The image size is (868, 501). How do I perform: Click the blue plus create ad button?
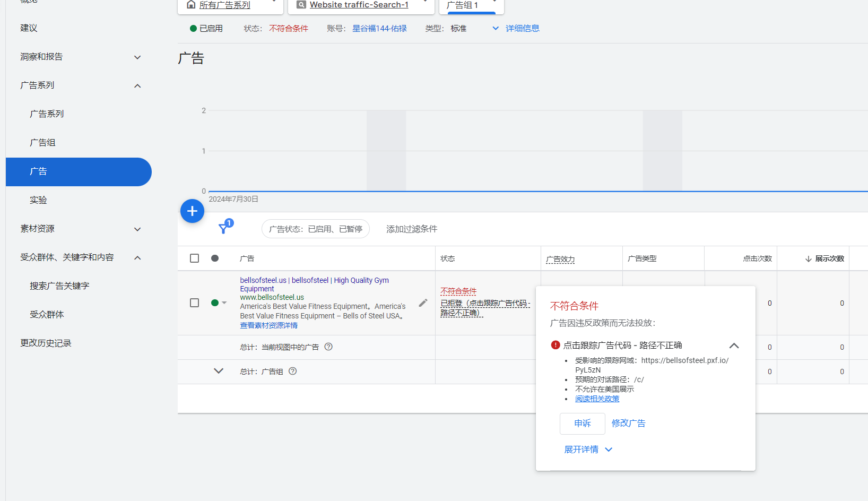pyautogui.click(x=192, y=211)
